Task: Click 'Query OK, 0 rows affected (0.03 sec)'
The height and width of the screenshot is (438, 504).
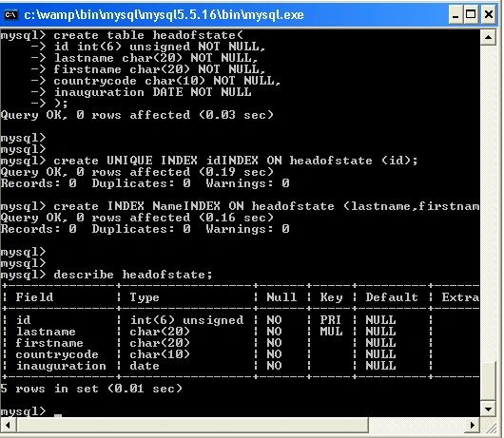Action: (x=137, y=115)
